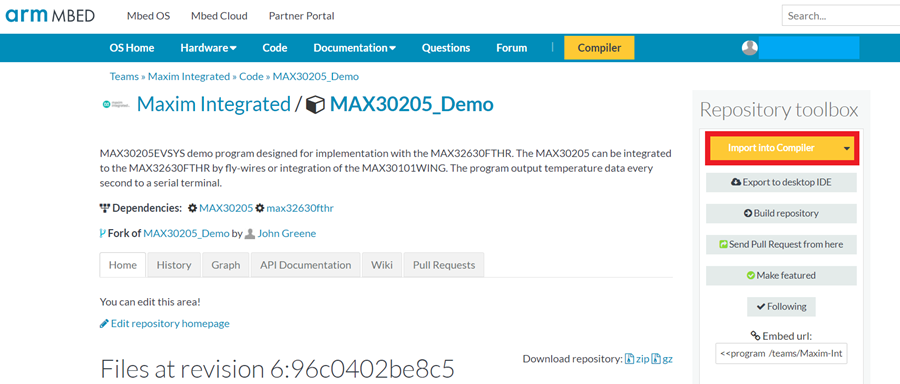Switch to the History tab
Screen dimensions: 900x384
(x=174, y=265)
